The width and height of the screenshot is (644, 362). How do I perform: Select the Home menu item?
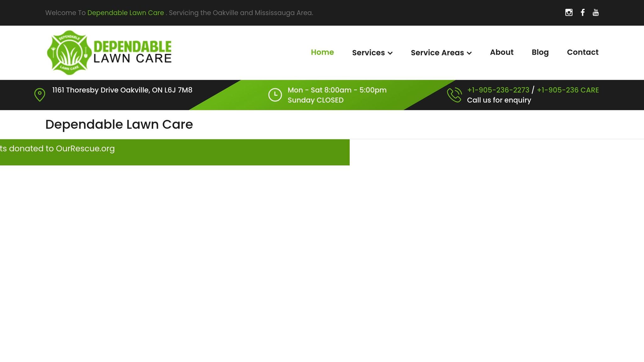click(x=322, y=52)
